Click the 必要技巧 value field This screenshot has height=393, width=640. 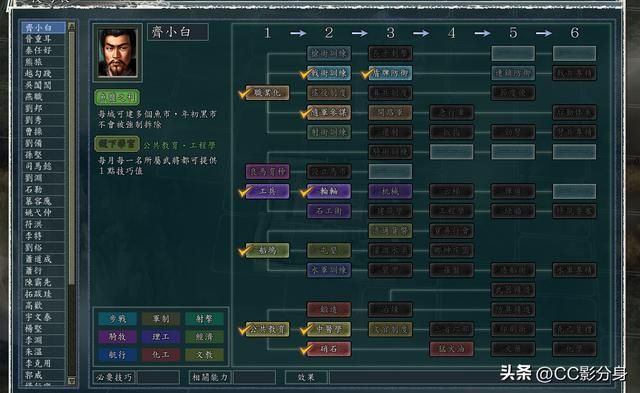tap(158, 377)
